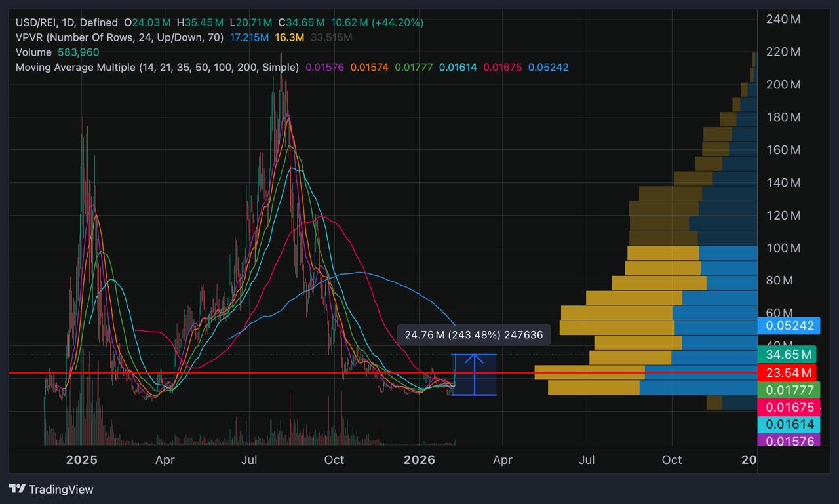Click the 2026 label on time axis
The height and width of the screenshot is (504, 839).
pyautogui.click(x=419, y=460)
